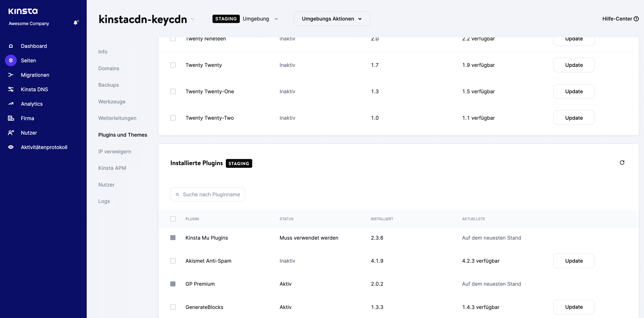Focus the Suche nach Pluginname field

click(x=208, y=194)
